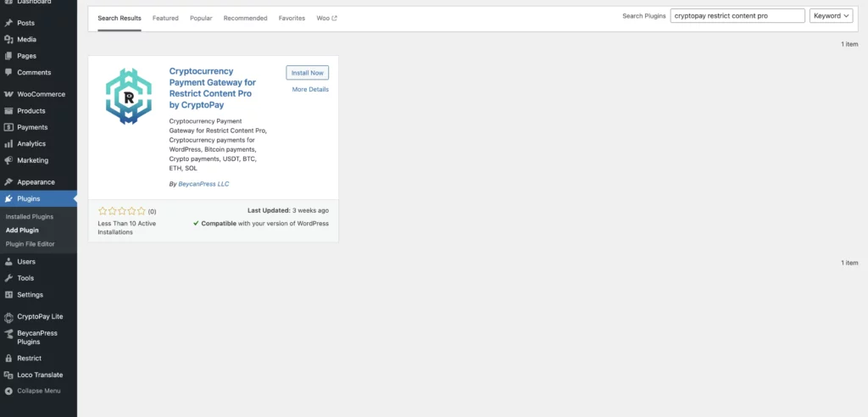Viewport: 868px width, 417px height.
Task: Open Media via its sidebar icon
Action: coord(8,40)
